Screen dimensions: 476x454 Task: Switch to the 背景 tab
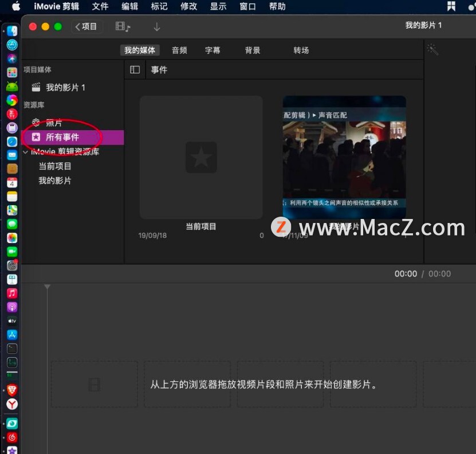pos(253,50)
